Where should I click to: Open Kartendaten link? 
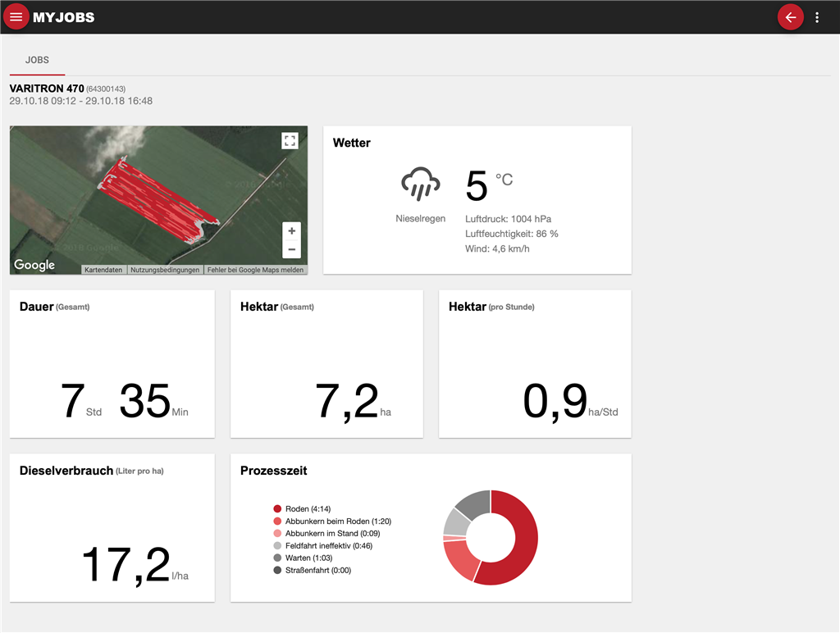pyautogui.click(x=103, y=270)
